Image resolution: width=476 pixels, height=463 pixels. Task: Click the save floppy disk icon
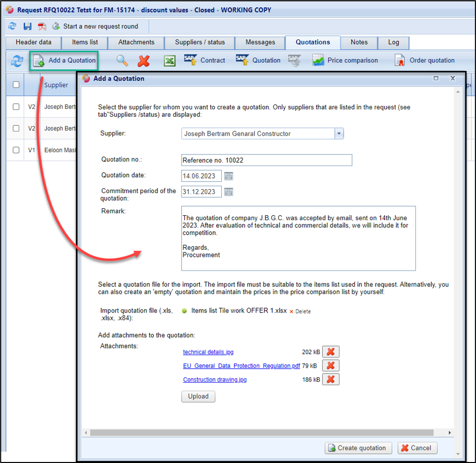(28, 26)
